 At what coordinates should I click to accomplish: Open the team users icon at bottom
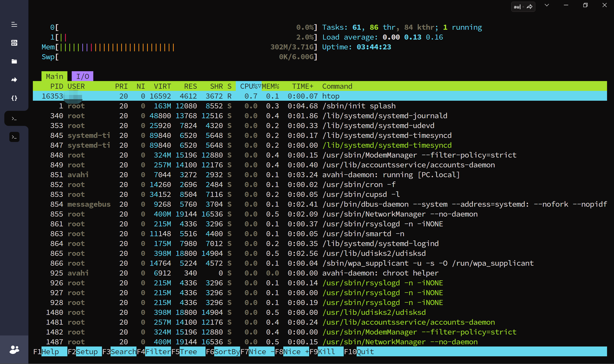point(14,350)
